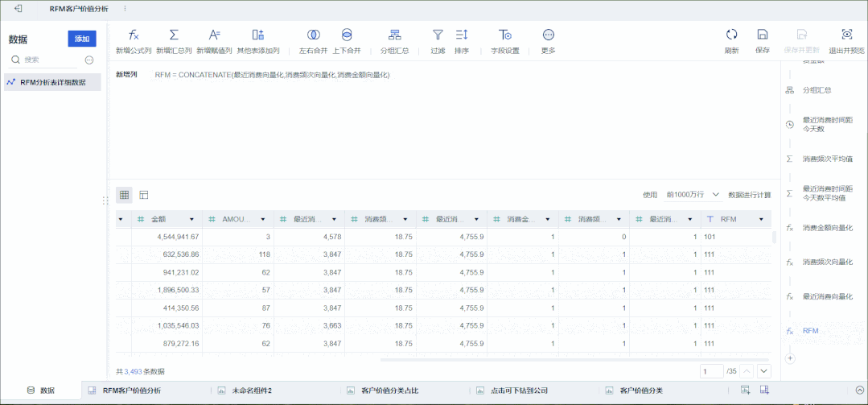Switch to the table grid view toggle

click(124, 195)
